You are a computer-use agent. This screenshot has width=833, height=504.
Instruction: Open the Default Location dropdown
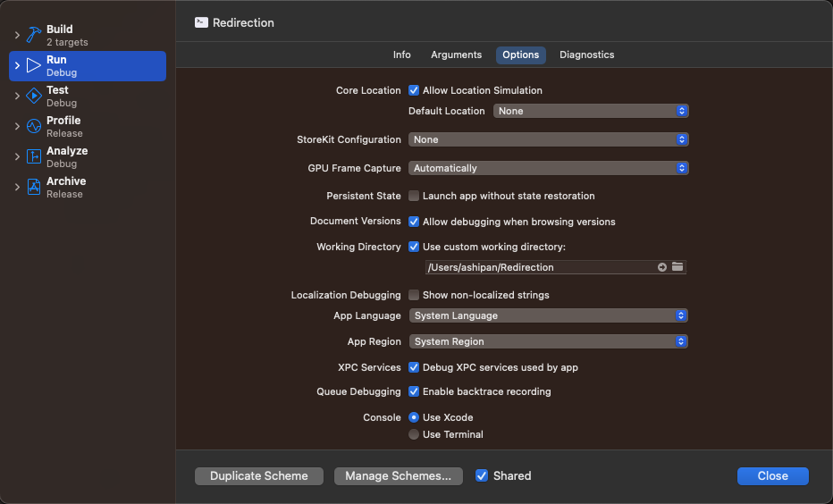click(x=591, y=111)
